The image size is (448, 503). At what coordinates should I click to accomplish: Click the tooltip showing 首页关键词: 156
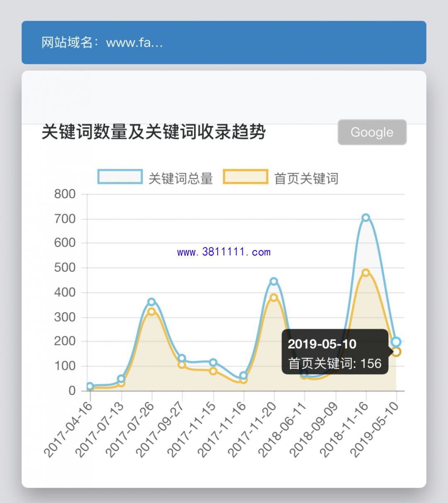point(335,352)
